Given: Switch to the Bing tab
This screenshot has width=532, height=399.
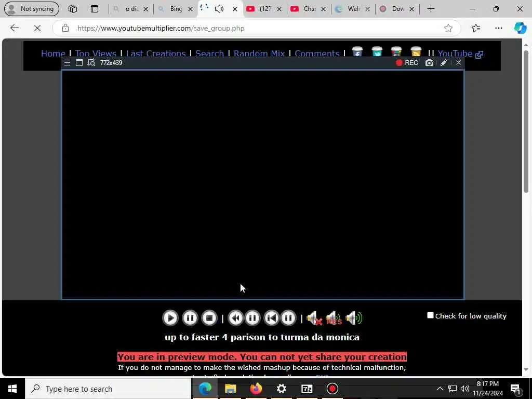Looking at the screenshot, I should 176,9.
